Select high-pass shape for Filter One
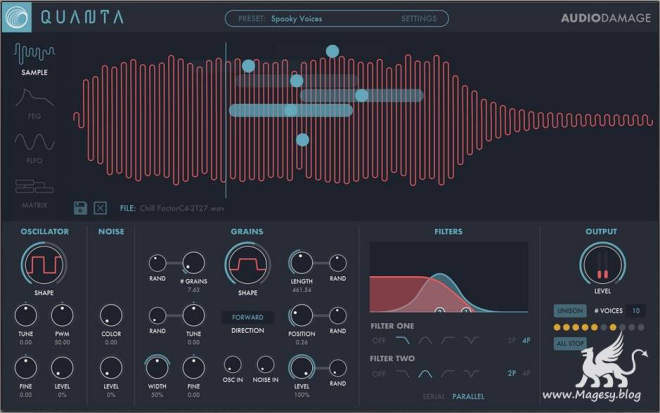Viewport: 660px width, 413px height. point(448,340)
